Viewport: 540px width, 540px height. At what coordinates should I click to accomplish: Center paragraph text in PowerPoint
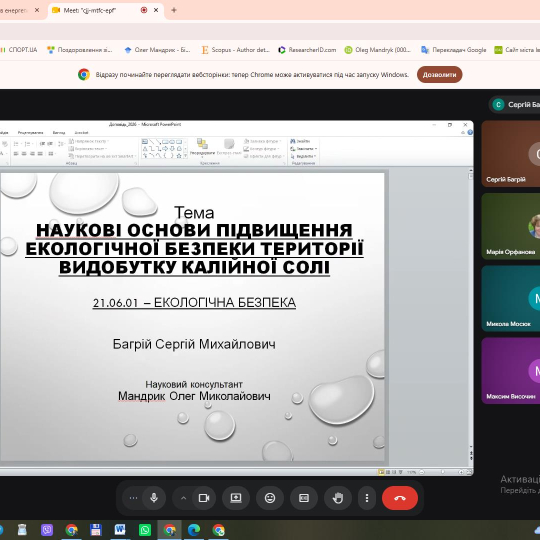[x=24, y=154]
